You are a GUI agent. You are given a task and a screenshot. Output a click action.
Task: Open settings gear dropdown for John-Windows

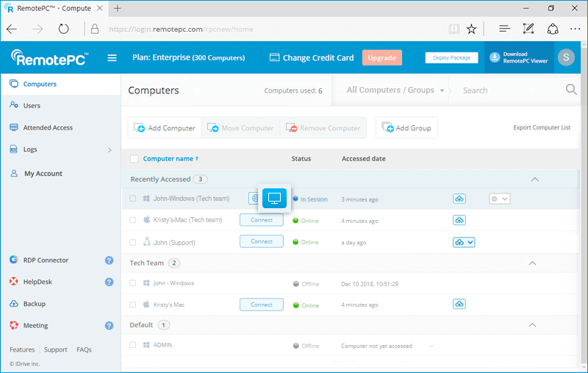tap(500, 199)
